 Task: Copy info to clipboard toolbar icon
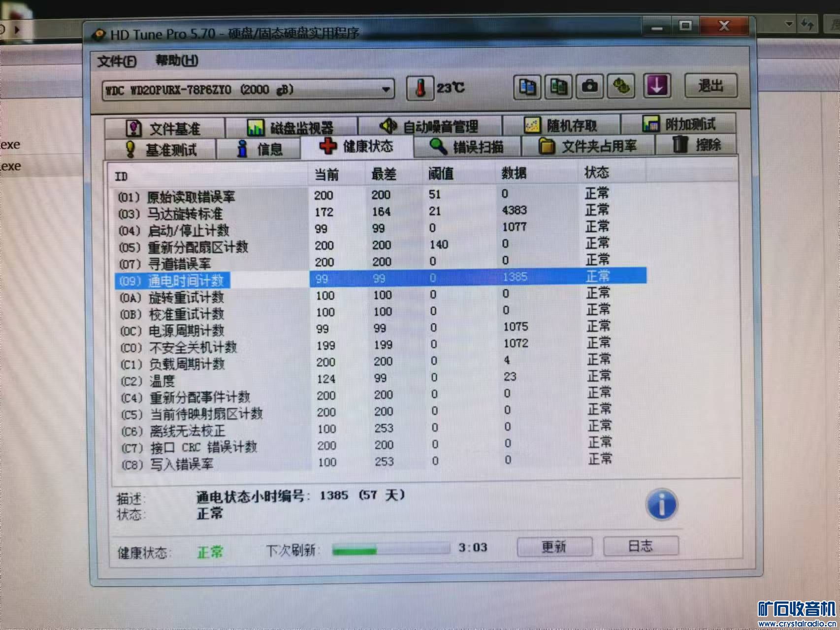(527, 87)
